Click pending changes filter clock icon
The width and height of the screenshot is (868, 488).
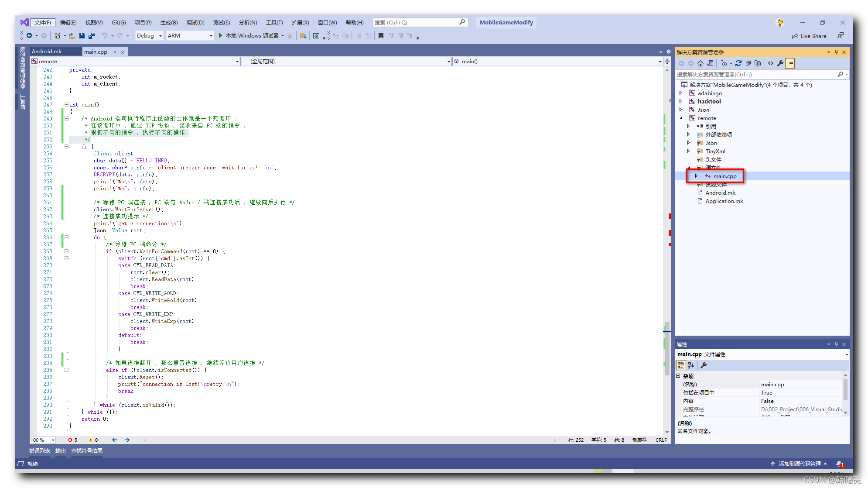tap(724, 63)
